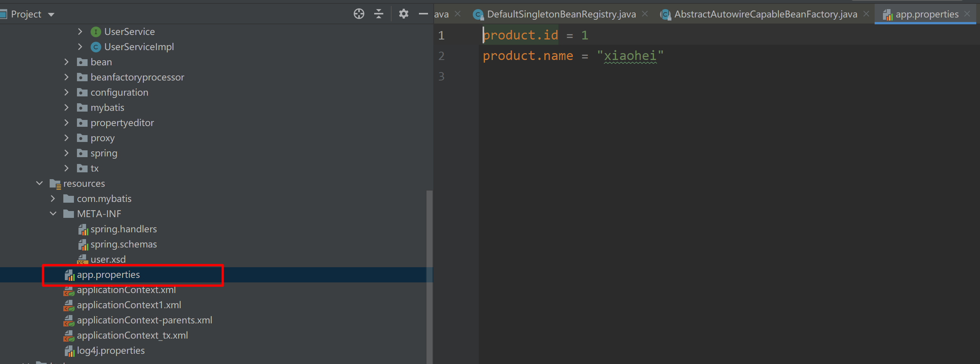The width and height of the screenshot is (980, 364).
Task: Click the product.id key in editor
Action: point(521,35)
